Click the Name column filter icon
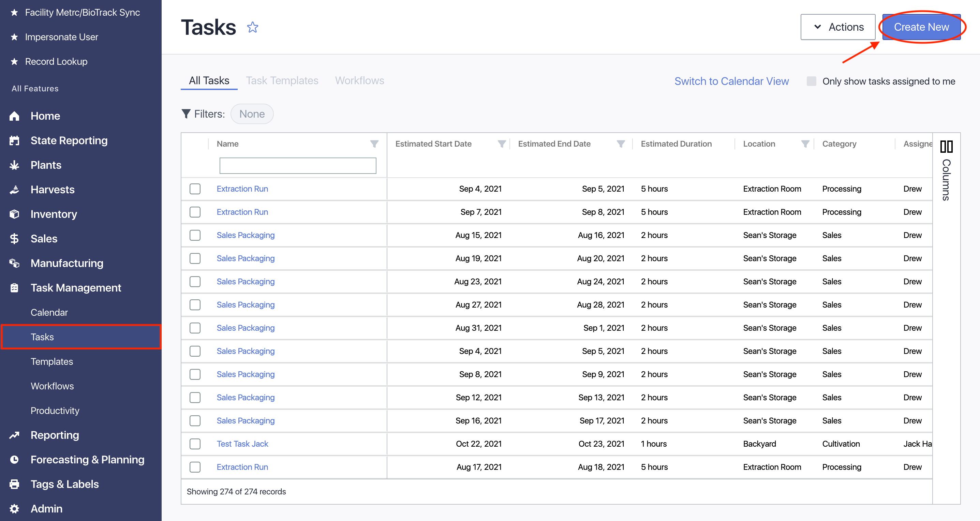980x521 pixels. coord(374,144)
